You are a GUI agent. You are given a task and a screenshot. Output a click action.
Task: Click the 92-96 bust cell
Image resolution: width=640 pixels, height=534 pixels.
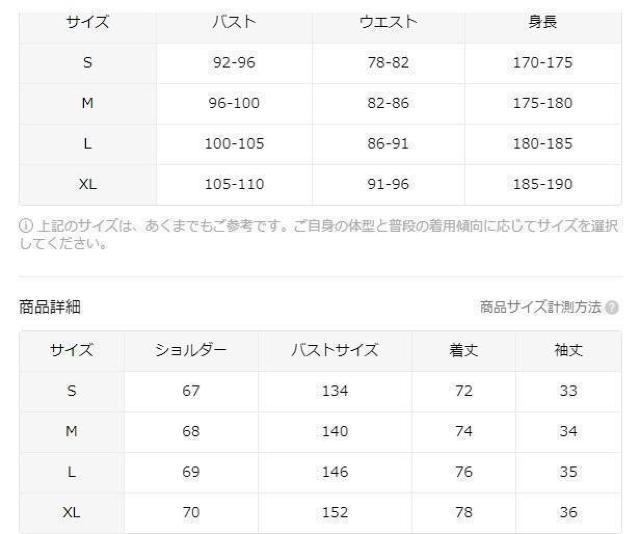tap(235, 62)
